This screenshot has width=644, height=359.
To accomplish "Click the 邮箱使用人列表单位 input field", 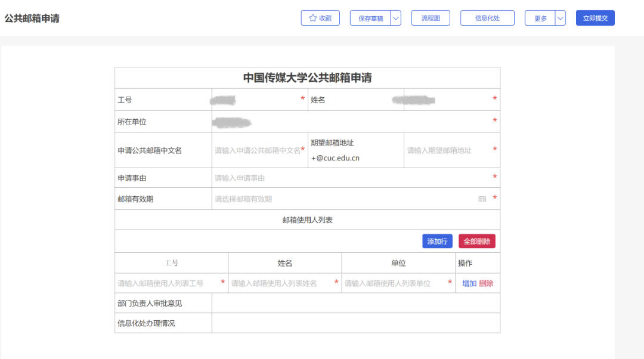I will click(x=395, y=283).
